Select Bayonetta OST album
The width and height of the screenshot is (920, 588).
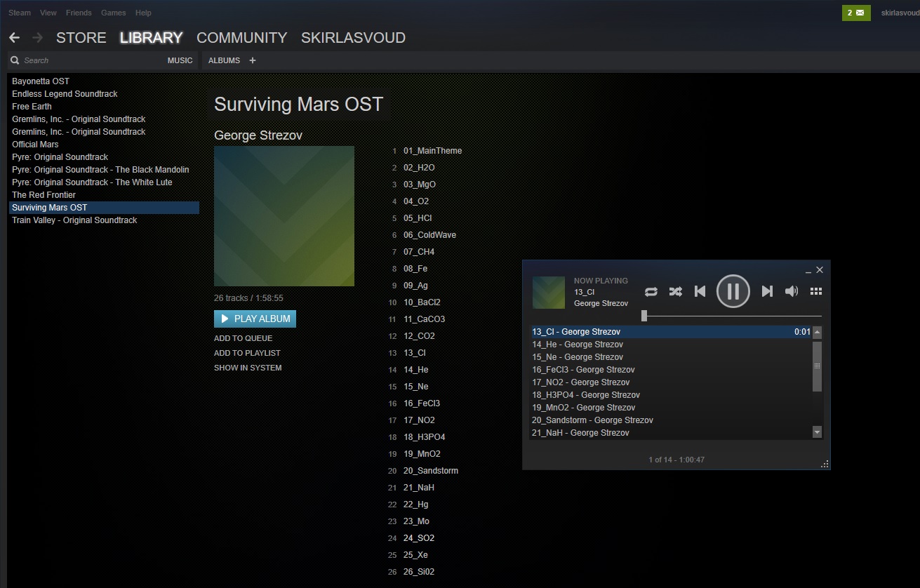click(104, 81)
